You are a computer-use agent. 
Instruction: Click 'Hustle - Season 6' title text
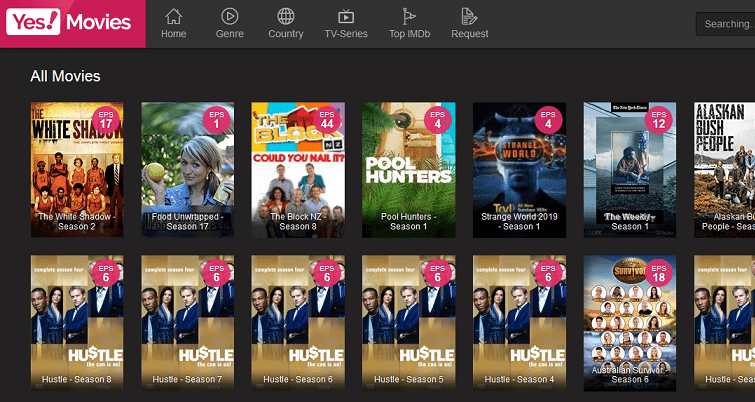click(298, 379)
